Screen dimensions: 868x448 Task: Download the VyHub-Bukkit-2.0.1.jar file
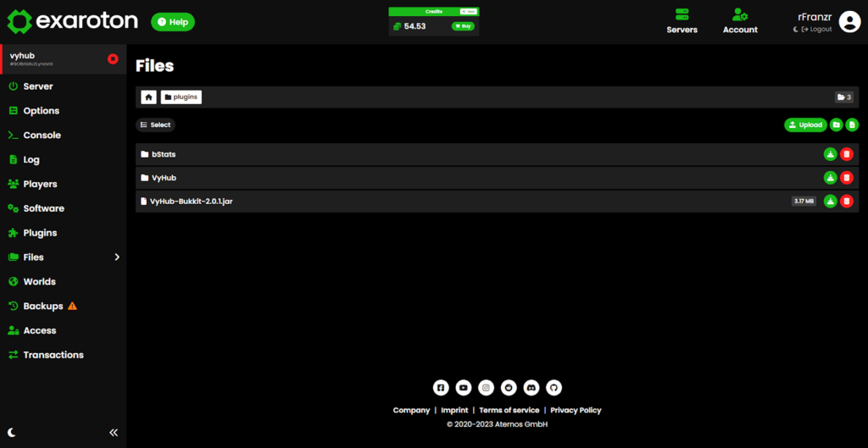[x=830, y=202]
